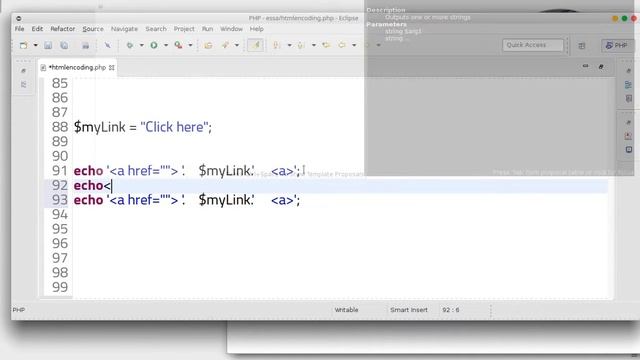Image resolution: width=640 pixels, height=360 pixels.
Task: Select the htmlencoding.php editor tab
Action: (x=77, y=67)
